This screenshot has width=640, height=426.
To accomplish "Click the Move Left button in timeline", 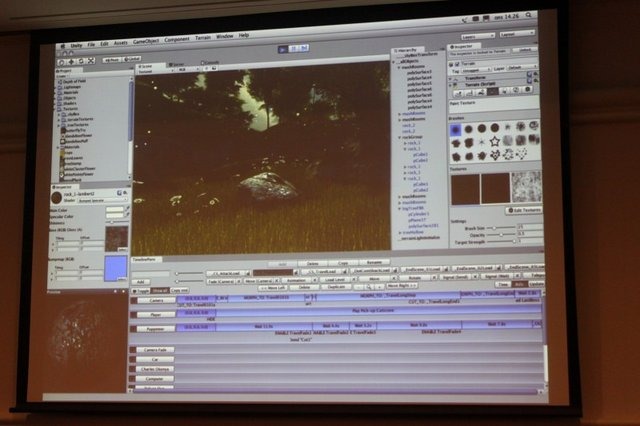I will point(273,288).
